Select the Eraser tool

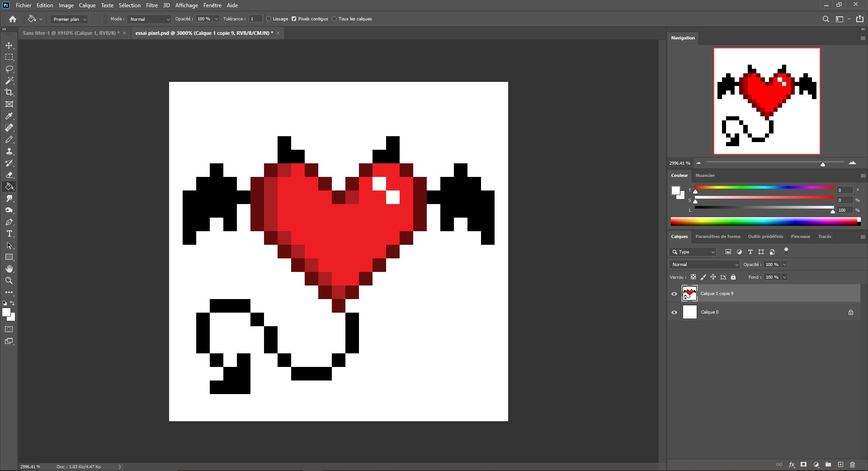[9, 175]
